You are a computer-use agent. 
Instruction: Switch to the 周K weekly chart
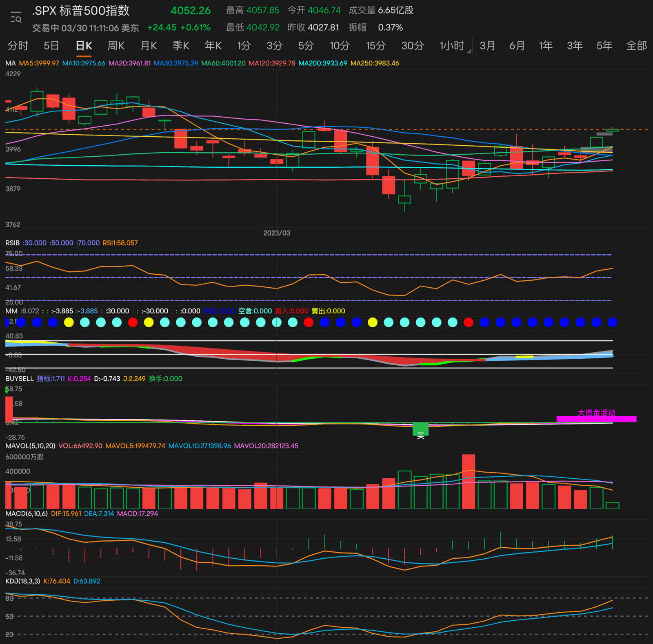tap(116, 46)
